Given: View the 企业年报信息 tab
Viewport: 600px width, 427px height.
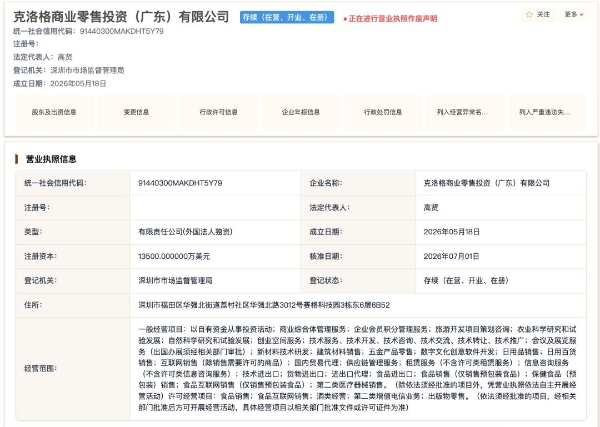Looking at the screenshot, I should (301, 112).
